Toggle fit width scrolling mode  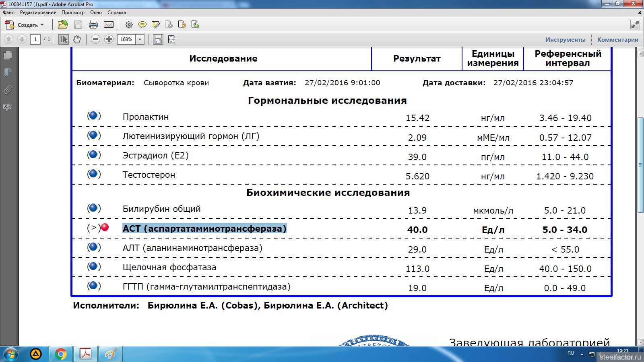pos(158,39)
